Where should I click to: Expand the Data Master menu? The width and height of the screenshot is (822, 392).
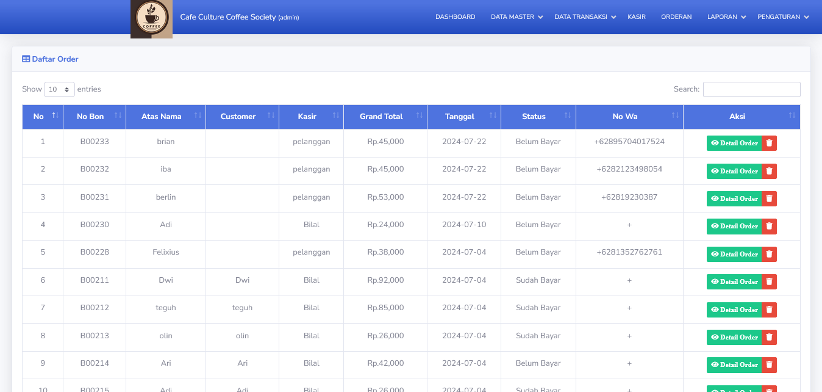pyautogui.click(x=516, y=17)
